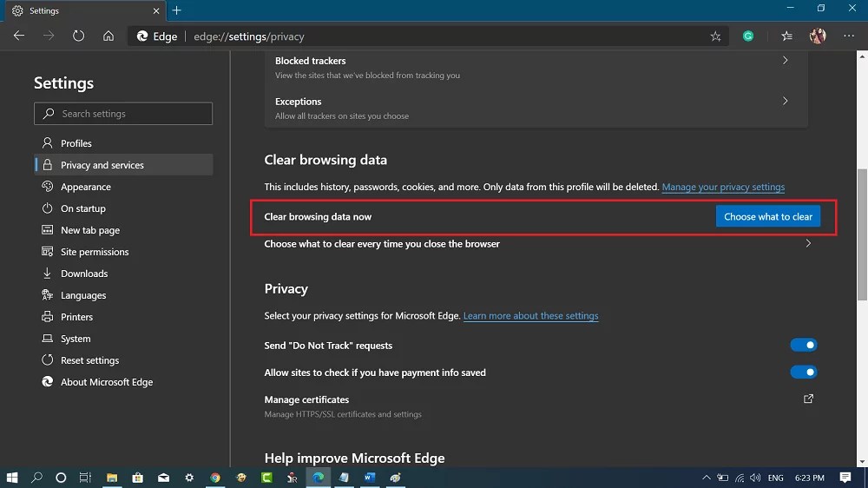Click Choose what to clear button
This screenshot has width=868, height=488.
click(768, 216)
